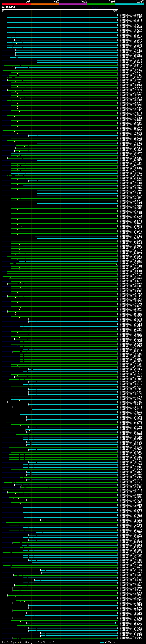The image size is (146, 644).
Task: Select label UniRef100_Q10HD0
Action: (131, 329)
